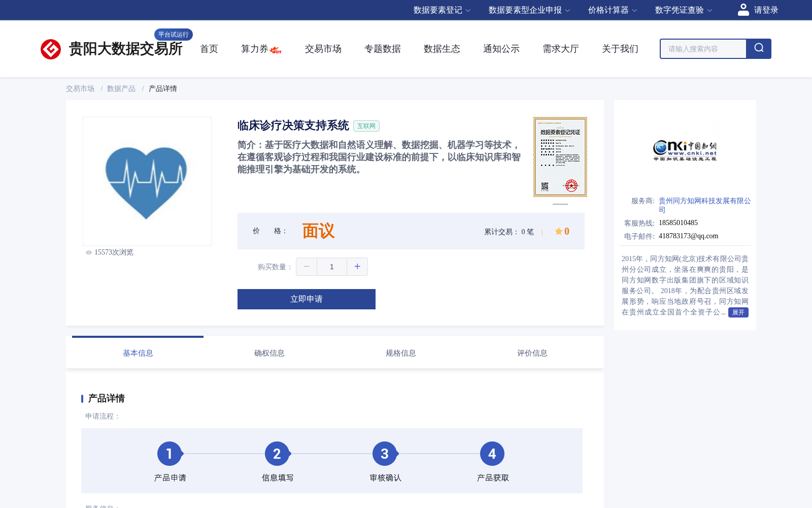Click 15573次浏览 text
Viewport: 812px width, 508px height.
tap(114, 252)
